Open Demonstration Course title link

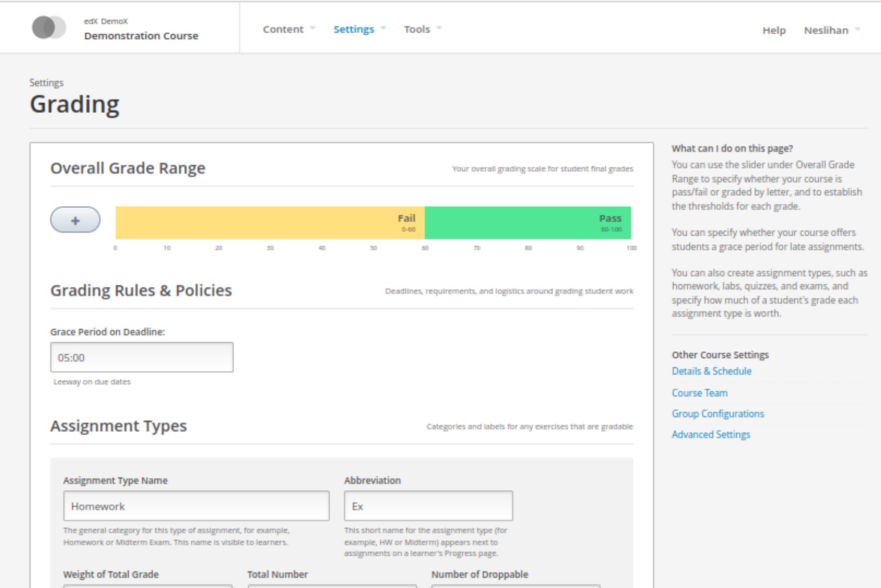(141, 36)
